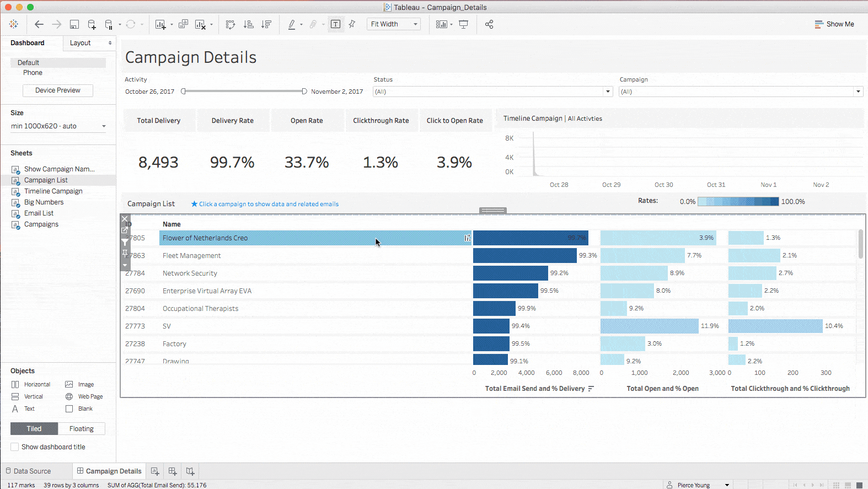
Task: Switch to Floating layout mode
Action: 81,429
